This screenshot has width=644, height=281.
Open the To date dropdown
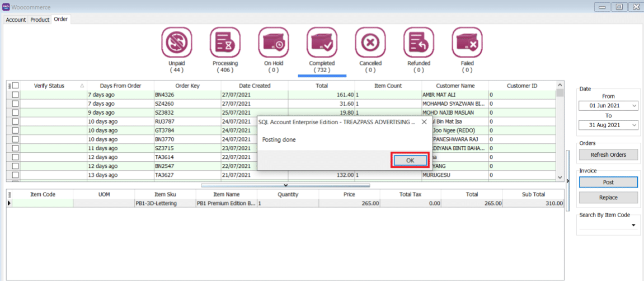[633, 125]
